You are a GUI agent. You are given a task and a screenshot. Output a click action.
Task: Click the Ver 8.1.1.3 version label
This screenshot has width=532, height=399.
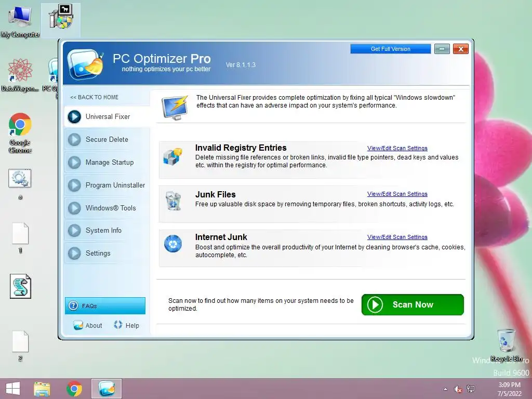point(241,65)
